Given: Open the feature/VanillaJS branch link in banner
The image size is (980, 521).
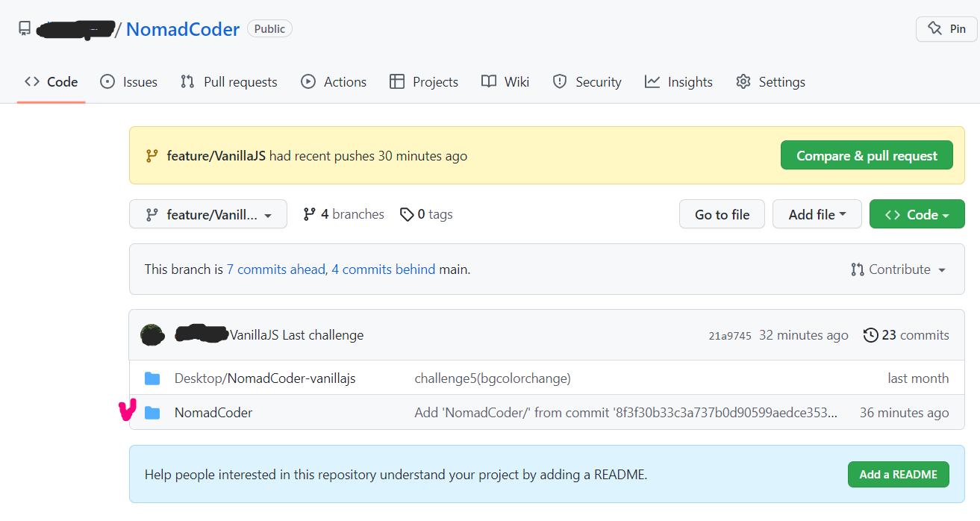Looking at the screenshot, I should click(216, 156).
